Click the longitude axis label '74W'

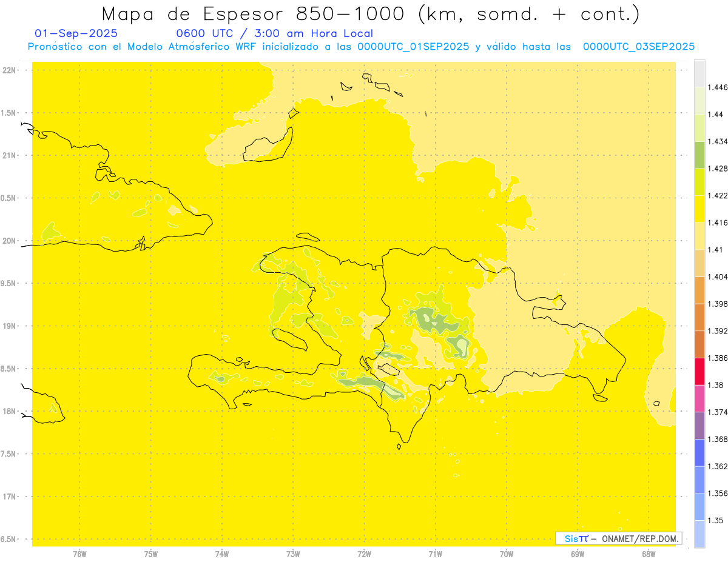pos(221,554)
